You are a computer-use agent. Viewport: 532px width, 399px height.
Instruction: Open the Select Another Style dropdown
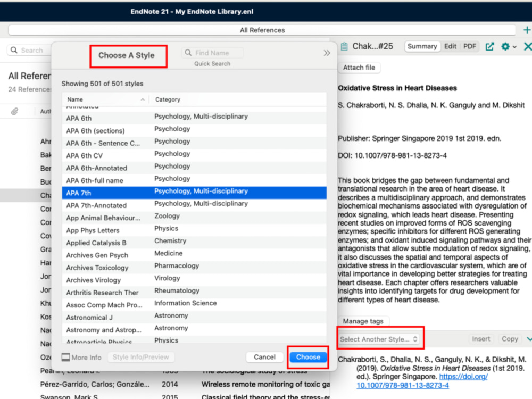[379, 339]
